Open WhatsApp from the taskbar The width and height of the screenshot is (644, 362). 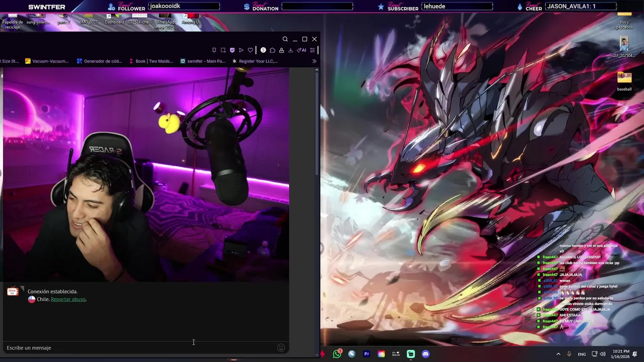(x=337, y=354)
